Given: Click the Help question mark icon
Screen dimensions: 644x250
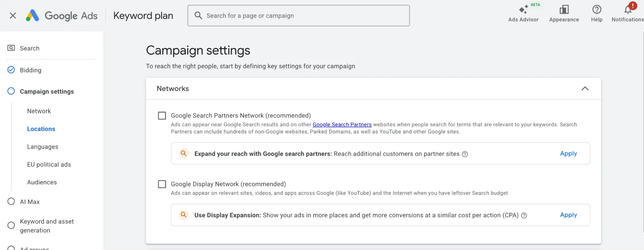Looking at the screenshot, I should click(597, 10).
